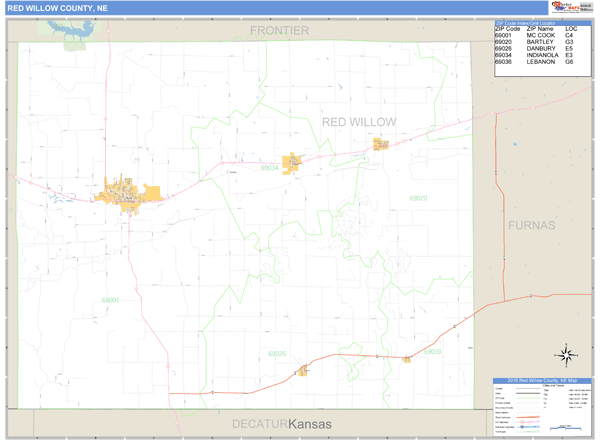Click the compass rose icon
The height and width of the screenshot is (440, 600).
point(566,353)
